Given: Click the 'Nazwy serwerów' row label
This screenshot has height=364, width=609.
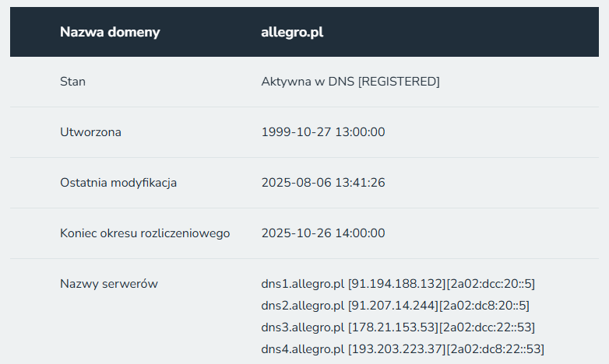Looking at the screenshot, I should point(109,284).
